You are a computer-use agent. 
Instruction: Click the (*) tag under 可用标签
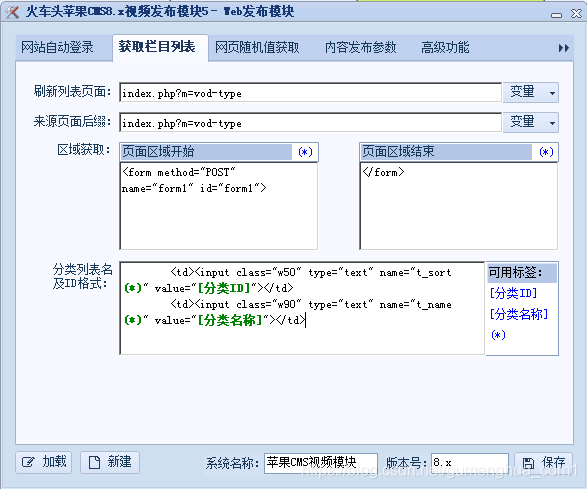[498, 334]
